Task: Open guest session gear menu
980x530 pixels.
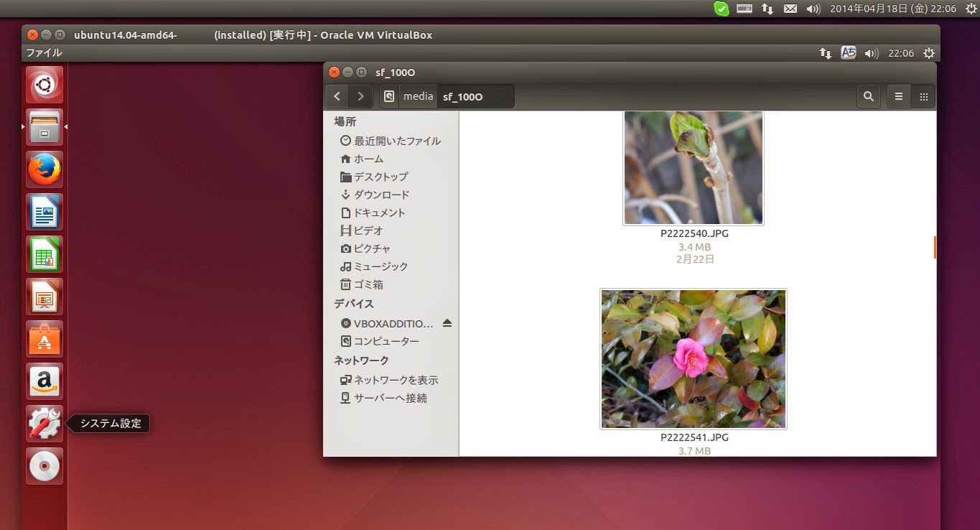Action: pyautogui.click(x=929, y=53)
